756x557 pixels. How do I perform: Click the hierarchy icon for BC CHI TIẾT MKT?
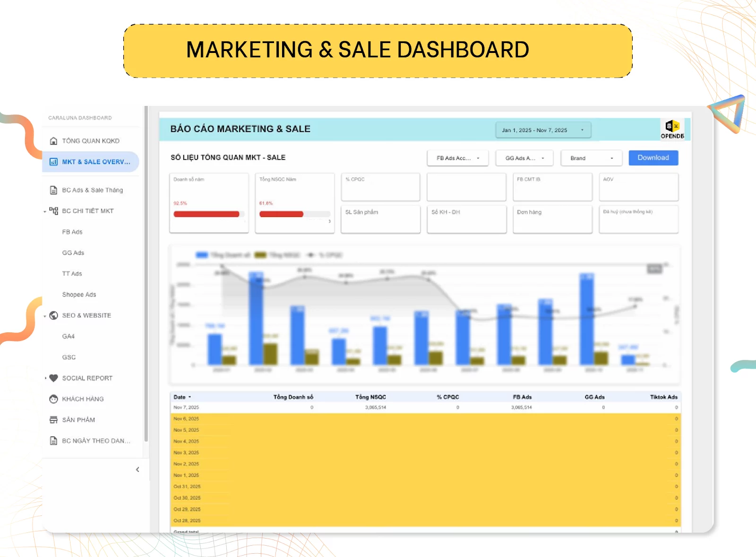pyautogui.click(x=53, y=211)
